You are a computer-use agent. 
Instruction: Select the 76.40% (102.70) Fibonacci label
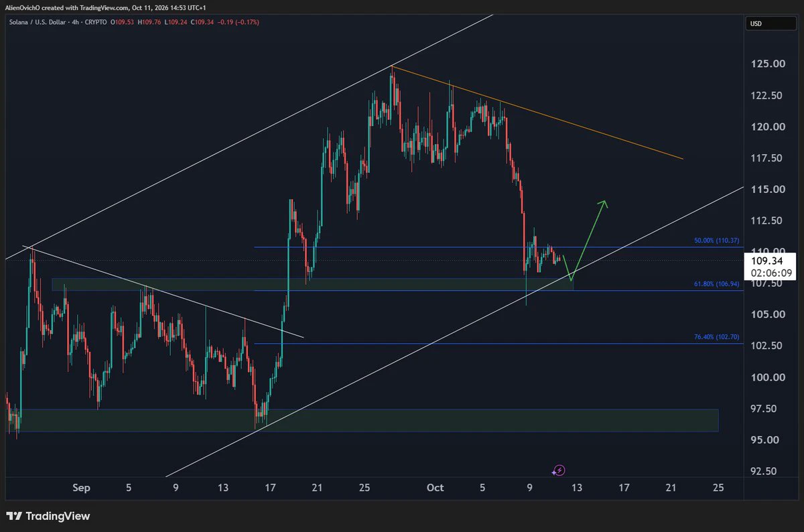716,337
